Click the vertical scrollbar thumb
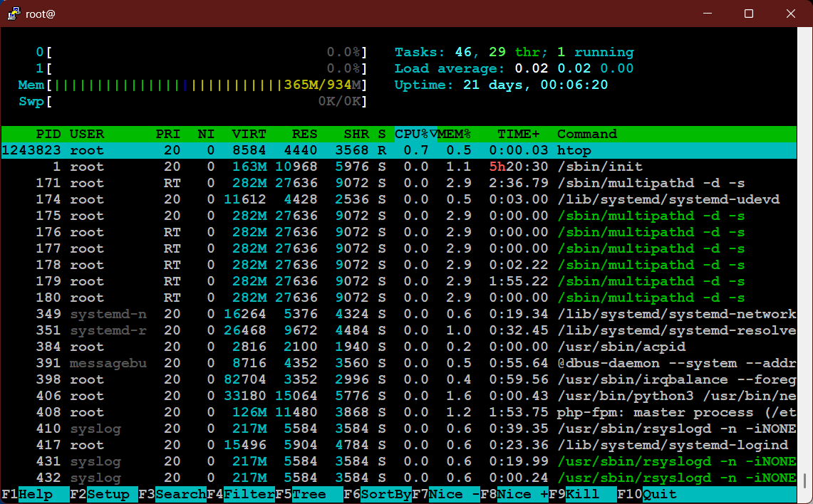This screenshot has width=813, height=504. 804,481
